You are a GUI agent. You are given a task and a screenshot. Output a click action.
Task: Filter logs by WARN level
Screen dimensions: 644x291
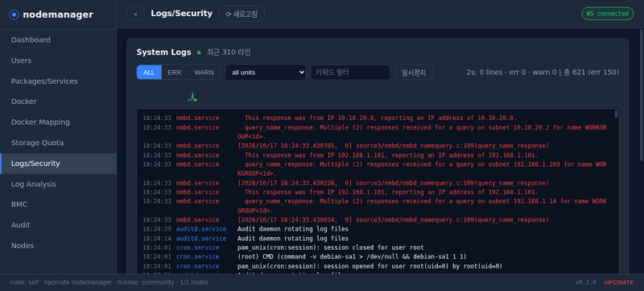point(204,73)
